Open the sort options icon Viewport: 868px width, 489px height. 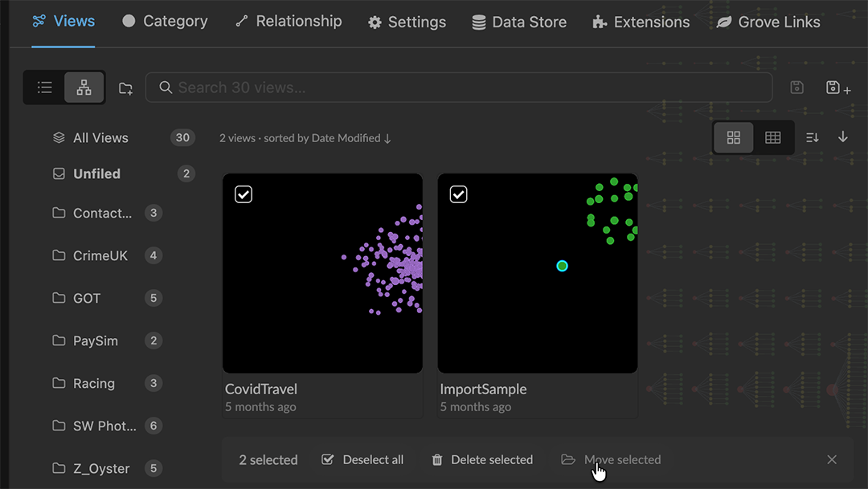click(812, 137)
